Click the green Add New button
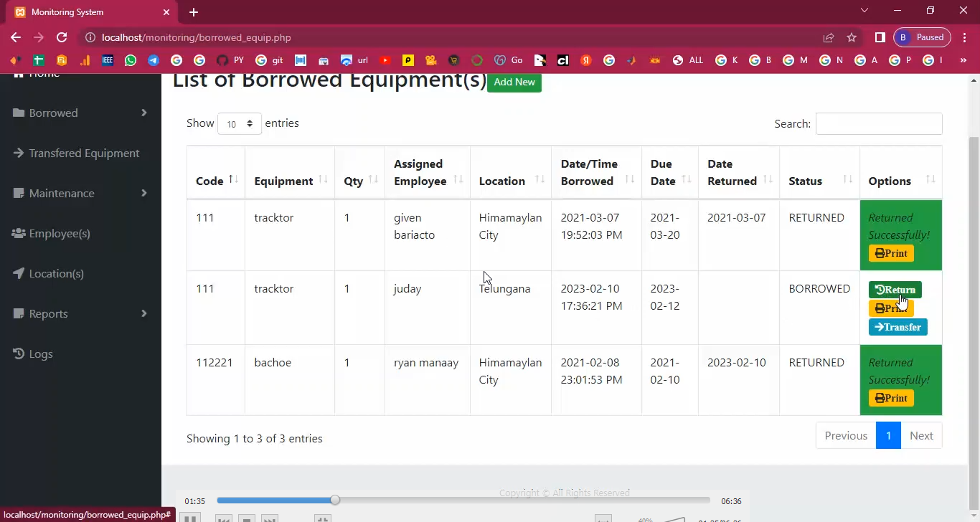980x522 pixels. click(514, 82)
